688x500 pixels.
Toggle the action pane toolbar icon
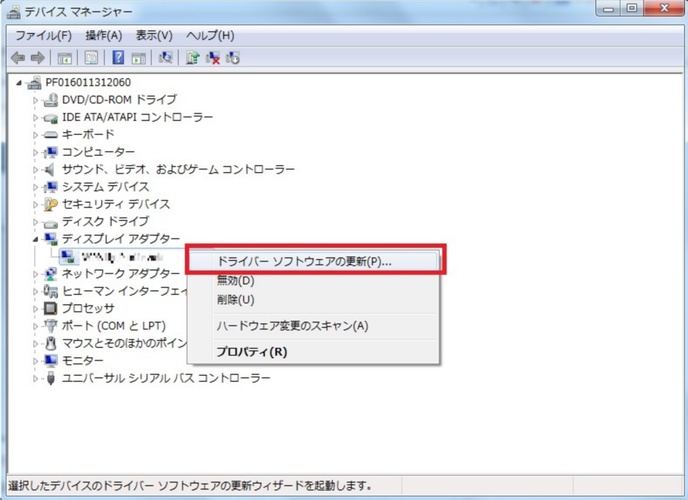tap(139, 58)
